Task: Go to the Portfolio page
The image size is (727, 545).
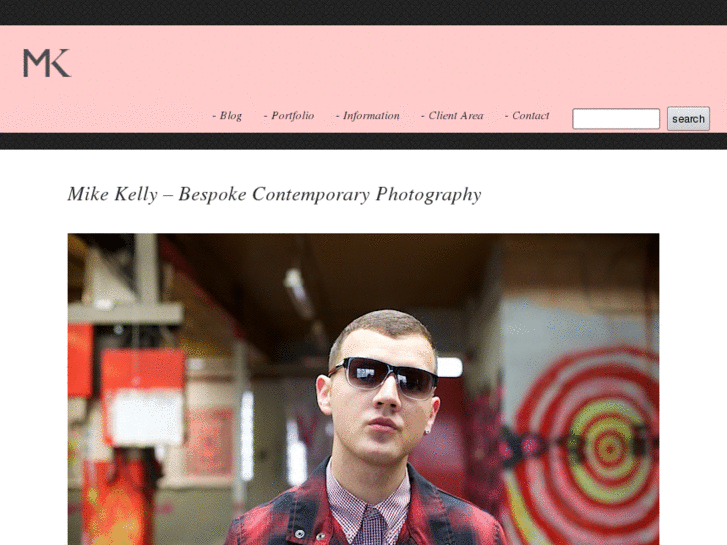Action: (x=289, y=115)
